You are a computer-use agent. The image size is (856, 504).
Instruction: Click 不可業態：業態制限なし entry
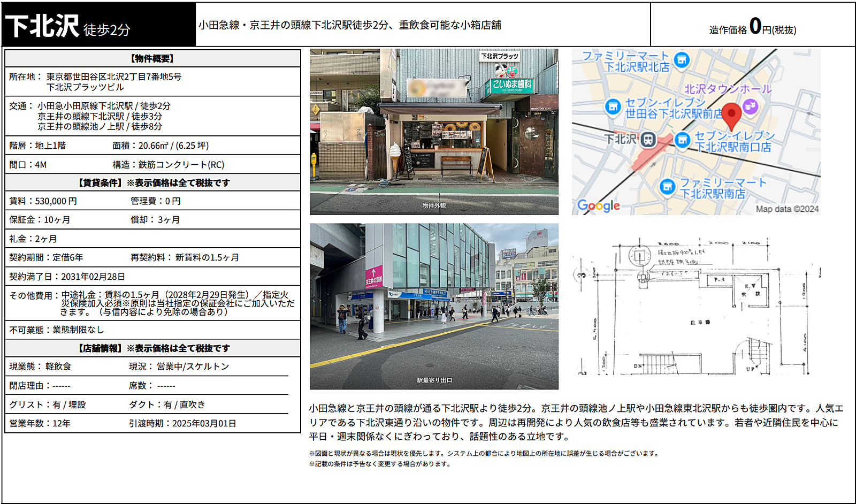tap(57, 330)
